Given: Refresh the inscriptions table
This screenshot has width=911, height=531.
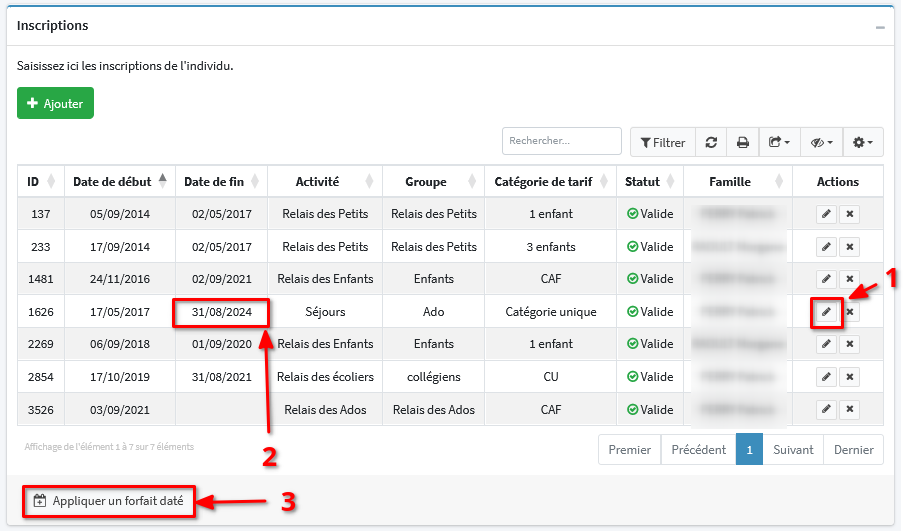Looking at the screenshot, I should click(711, 142).
